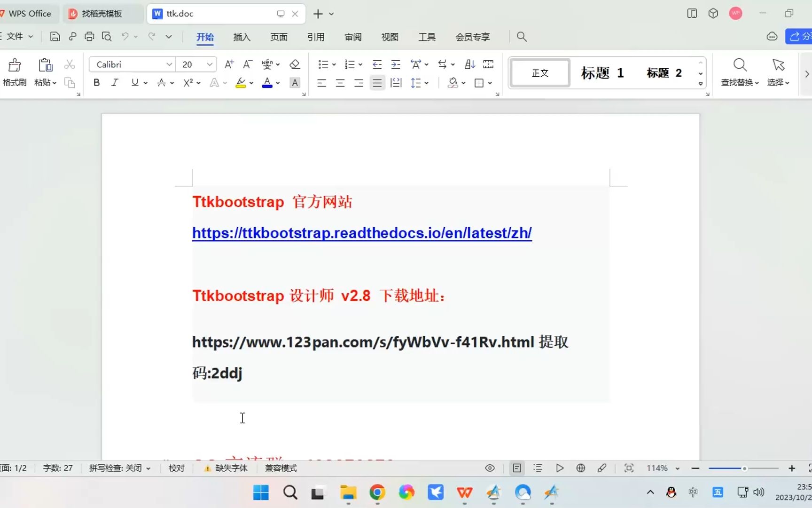Align text left
The height and width of the screenshot is (508, 812).
321,83
